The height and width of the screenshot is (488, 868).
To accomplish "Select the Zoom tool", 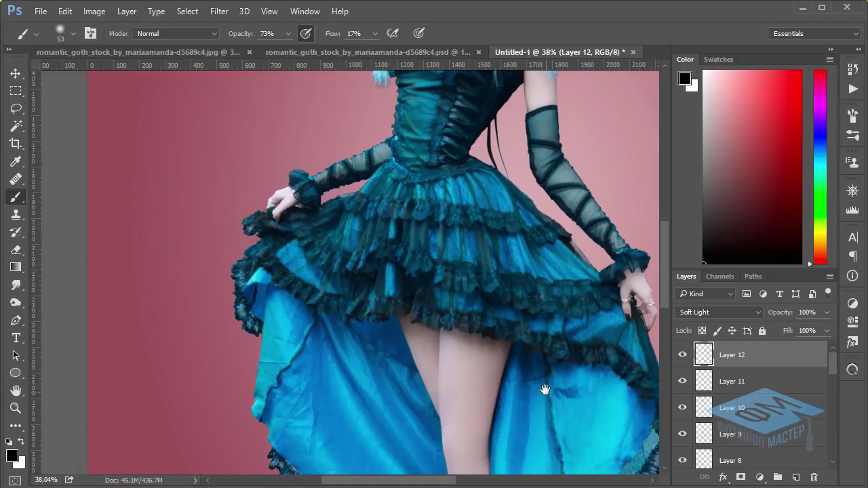I will (x=16, y=408).
